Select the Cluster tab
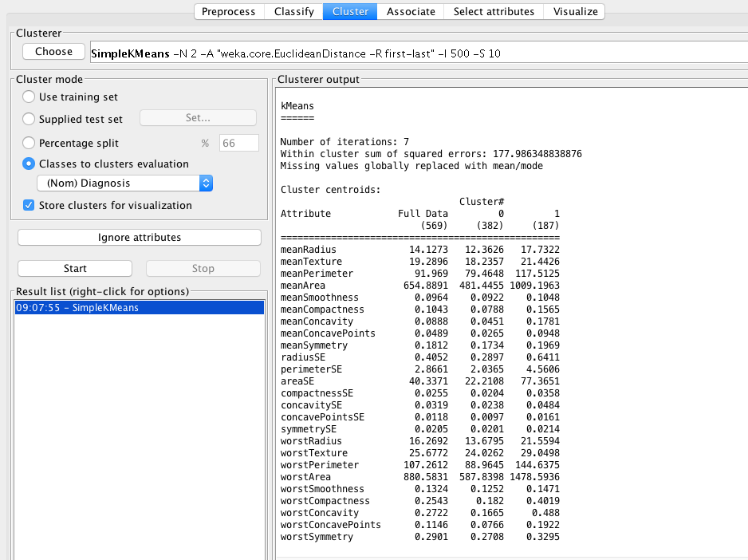Image resolution: width=748 pixels, height=560 pixels. pyautogui.click(x=350, y=11)
